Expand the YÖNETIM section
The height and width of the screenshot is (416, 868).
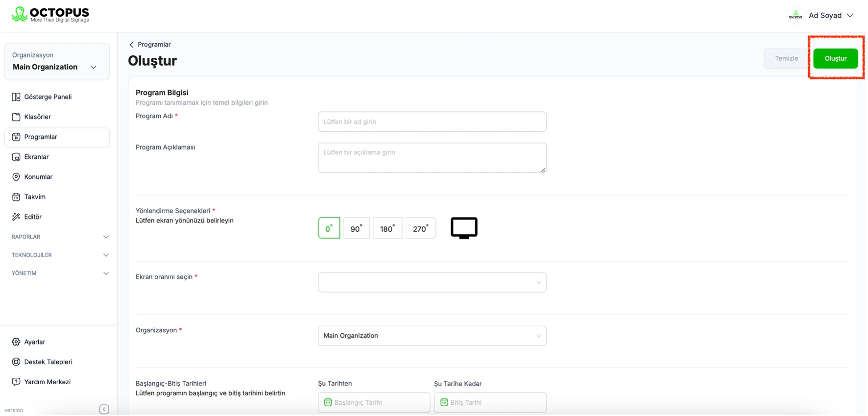click(x=60, y=273)
